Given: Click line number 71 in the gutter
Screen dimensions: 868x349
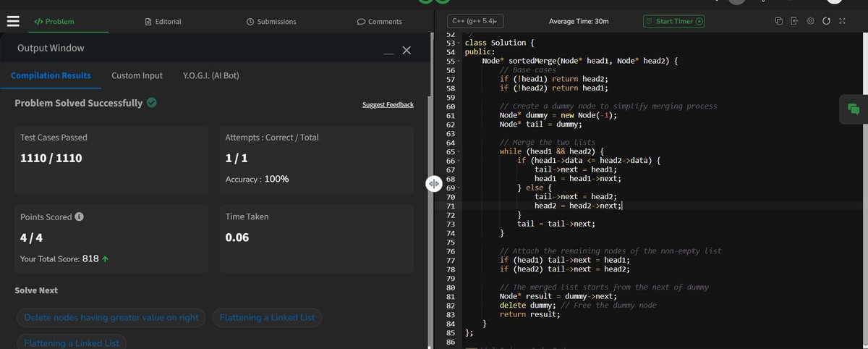Looking at the screenshot, I should pyautogui.click(x=449, y=206).
